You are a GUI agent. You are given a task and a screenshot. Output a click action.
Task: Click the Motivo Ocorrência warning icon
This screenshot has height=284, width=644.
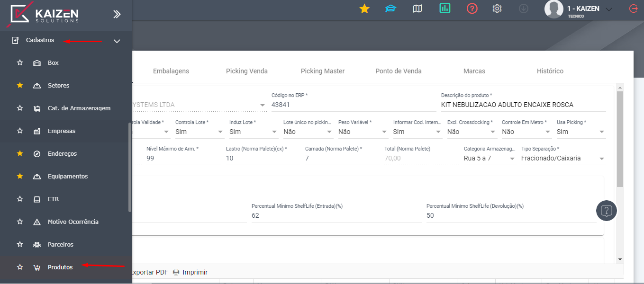pos(37,222)
